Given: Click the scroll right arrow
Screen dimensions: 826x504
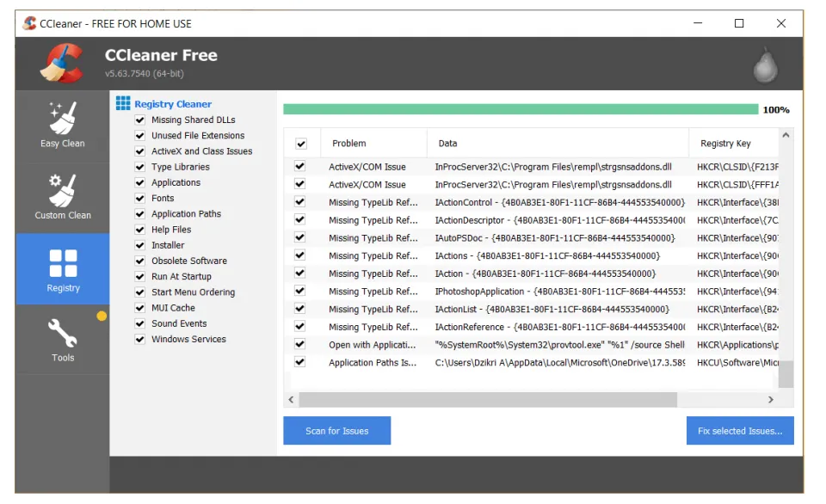Looking at the screenshot, I should point(771,400).
